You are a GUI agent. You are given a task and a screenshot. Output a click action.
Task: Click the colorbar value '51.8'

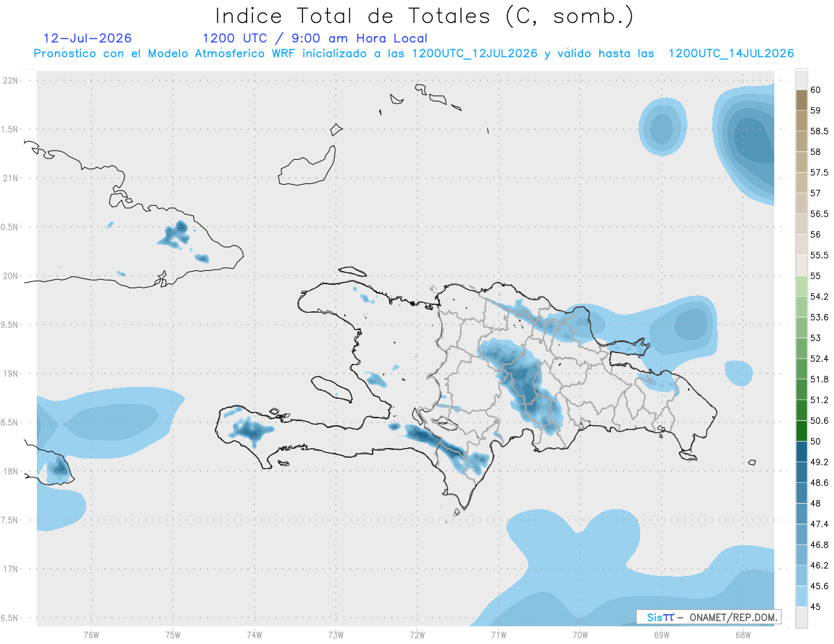[x=819, y=379]
